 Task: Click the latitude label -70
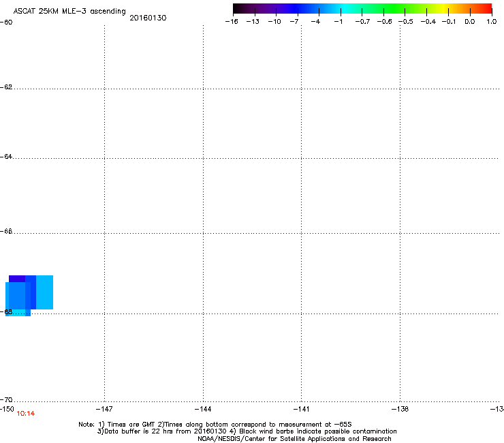[x=6, y=400]
